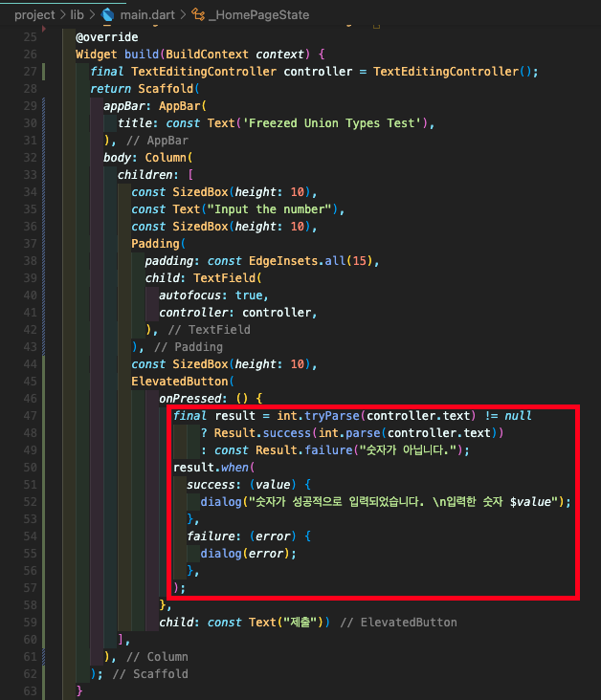Click the ElevatedButton call on line 45
601x700 pixels.
(180, 382)
